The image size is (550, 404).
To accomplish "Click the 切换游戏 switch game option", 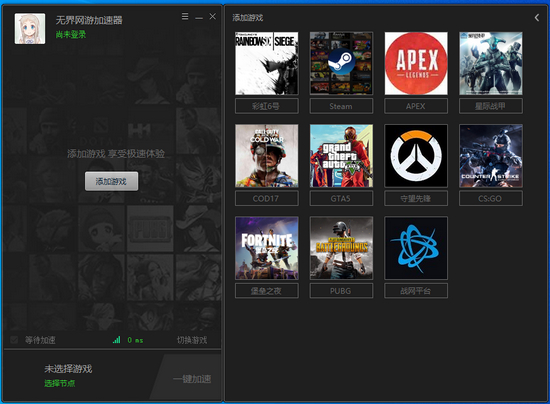I will click(x=192, y=340).
